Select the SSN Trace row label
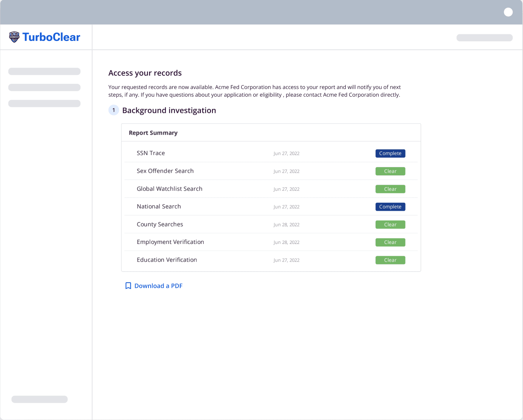 (x=151, y=153)
